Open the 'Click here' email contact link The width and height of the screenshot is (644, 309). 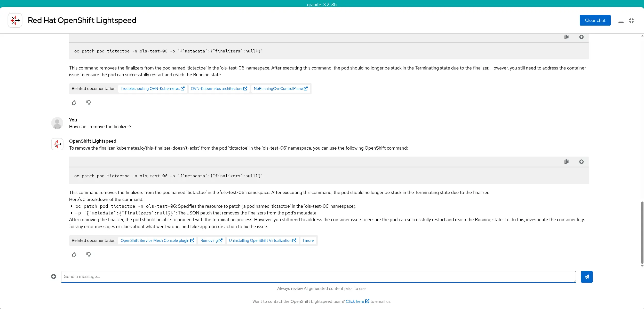[x=357, y=302]
